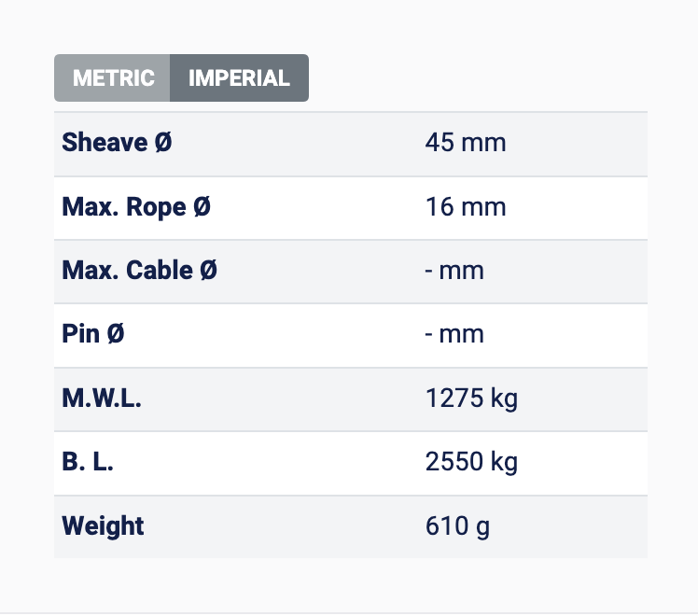
Task: Select the empty Pin Ø value
Action: point(454,333)
